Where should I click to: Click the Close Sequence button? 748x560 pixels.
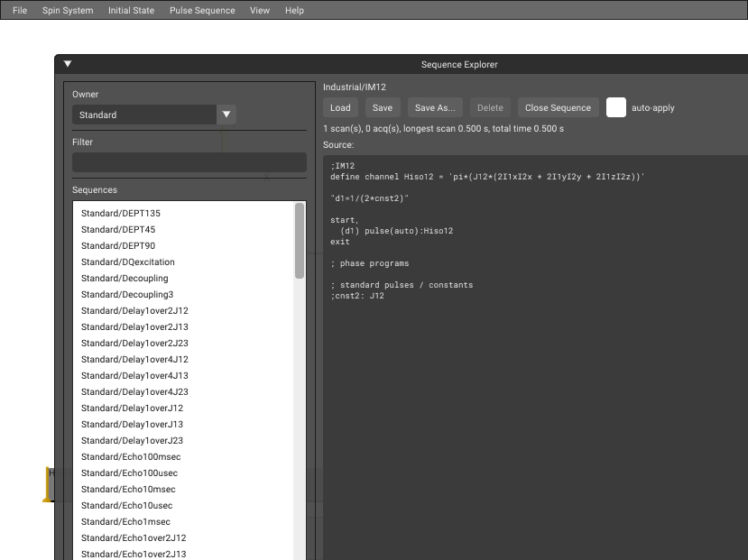pos(558,107)
